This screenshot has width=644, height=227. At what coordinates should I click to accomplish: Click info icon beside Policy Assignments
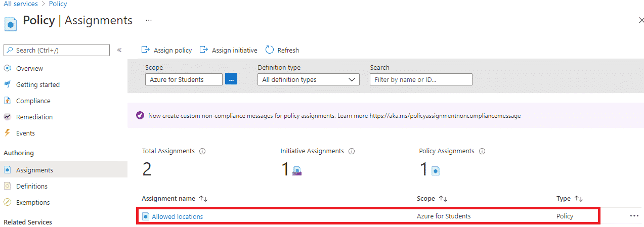482,151
